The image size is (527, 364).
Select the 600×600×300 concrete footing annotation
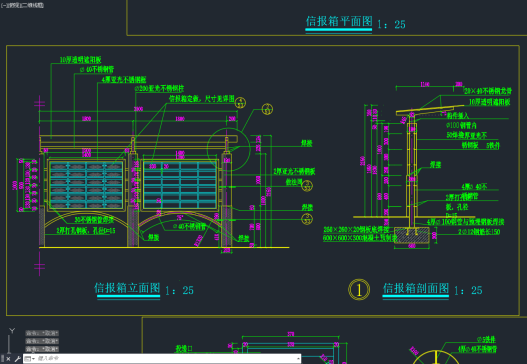(360, 238)
